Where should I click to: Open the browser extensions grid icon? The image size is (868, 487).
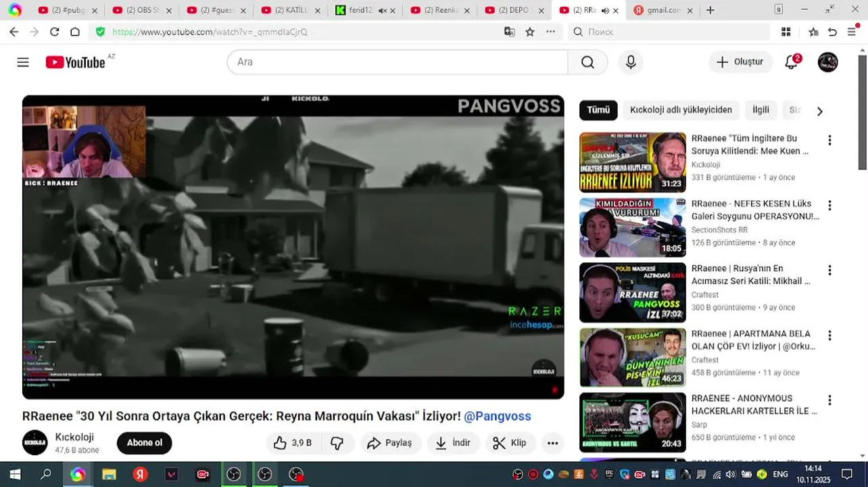click(786, 32)
